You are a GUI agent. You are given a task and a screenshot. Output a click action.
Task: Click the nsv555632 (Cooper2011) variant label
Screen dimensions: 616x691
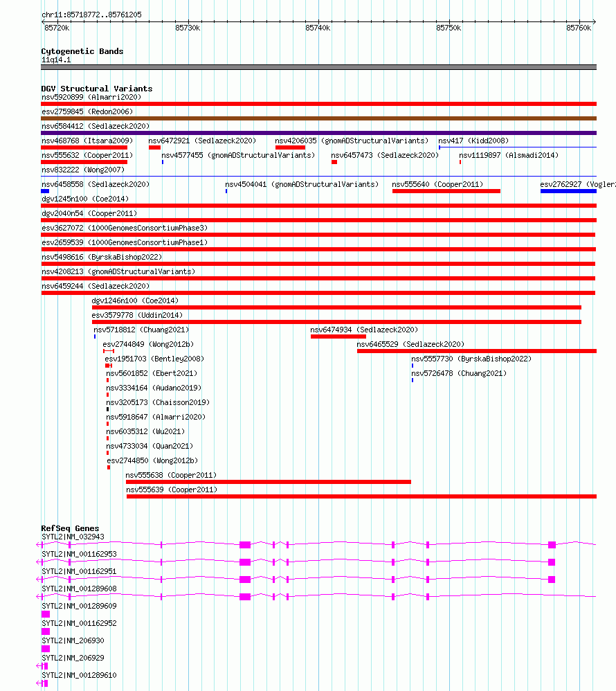[x=87, y=155]
